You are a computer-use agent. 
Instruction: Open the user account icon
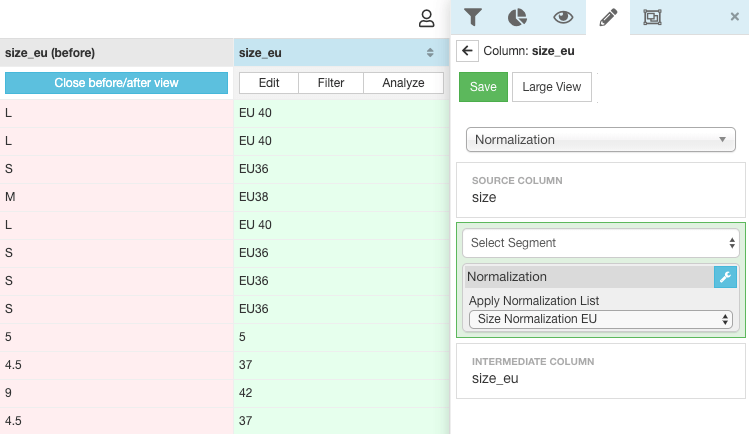click(427, 18)
